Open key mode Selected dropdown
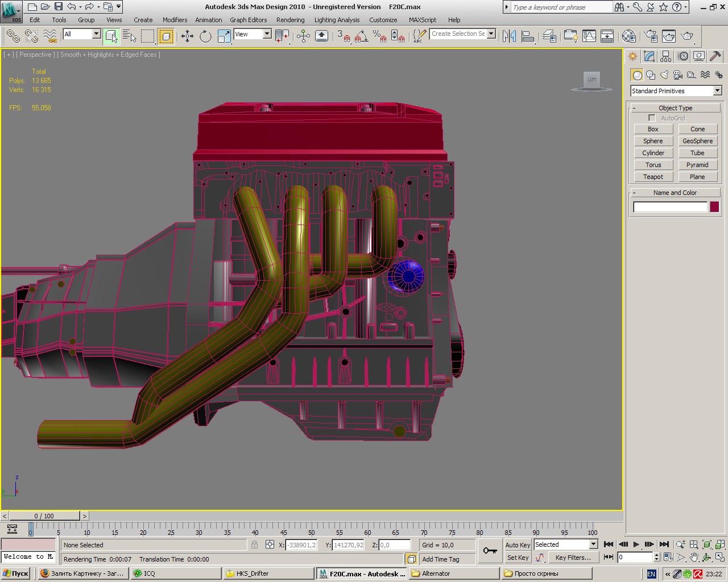The height and width of the screenshot is (582, 728). [565, 544]
